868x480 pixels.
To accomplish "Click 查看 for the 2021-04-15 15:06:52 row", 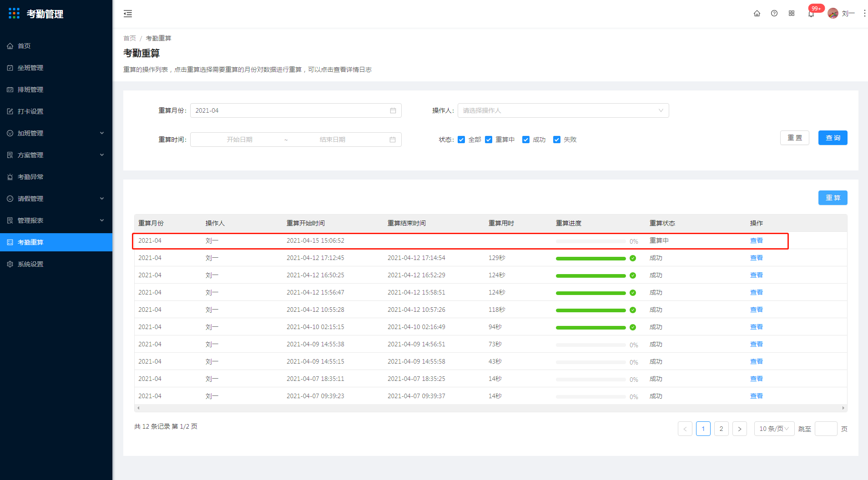I will click(757, 240).
